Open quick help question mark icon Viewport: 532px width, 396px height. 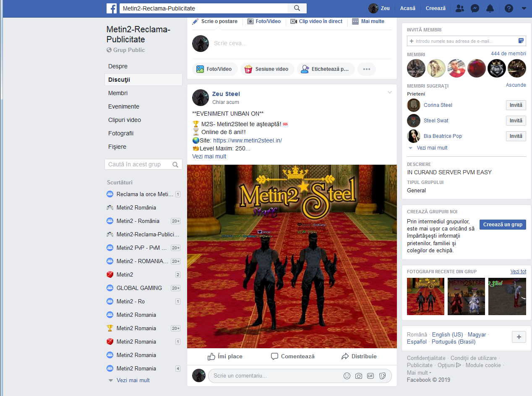[x=509, y=8]
